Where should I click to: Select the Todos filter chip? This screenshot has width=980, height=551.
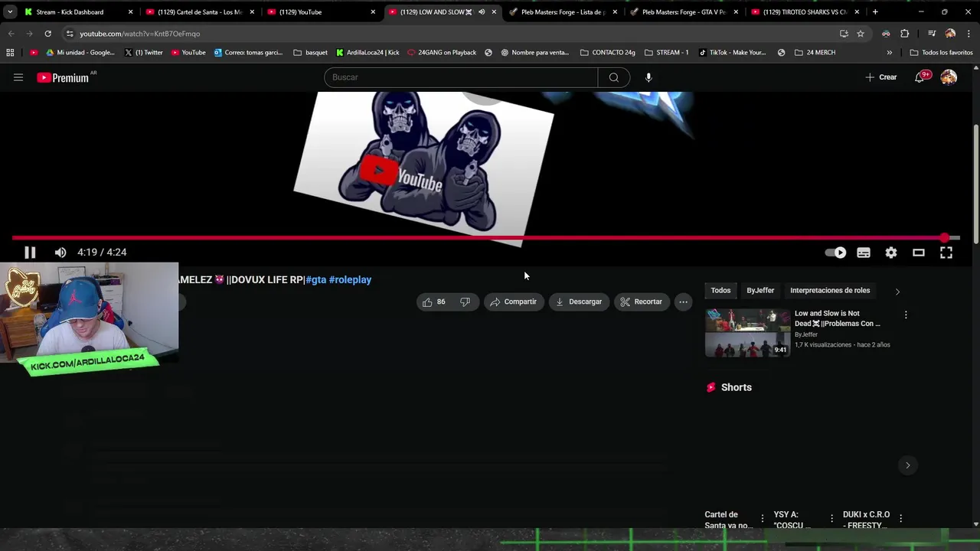coord(720,290)
